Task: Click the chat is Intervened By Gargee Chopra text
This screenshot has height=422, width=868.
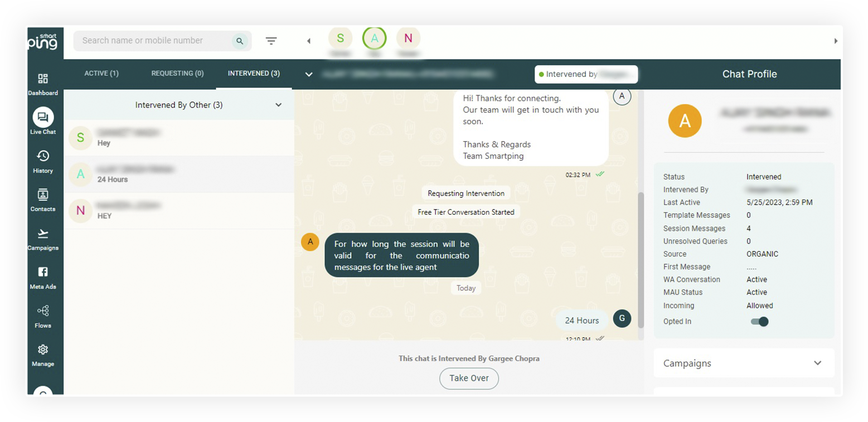Action: tap(469, 358)
